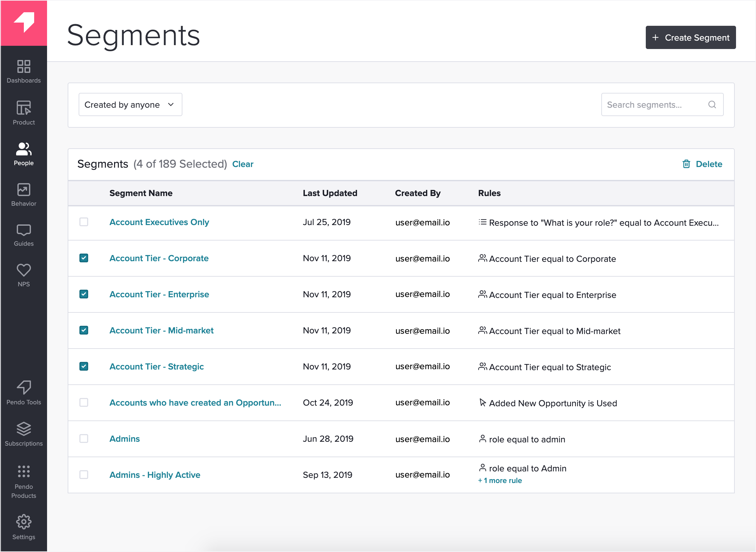Click the Jul 25, 2019 date cell
This screenshot has height=552, width=756.
[x=326, y=222]
